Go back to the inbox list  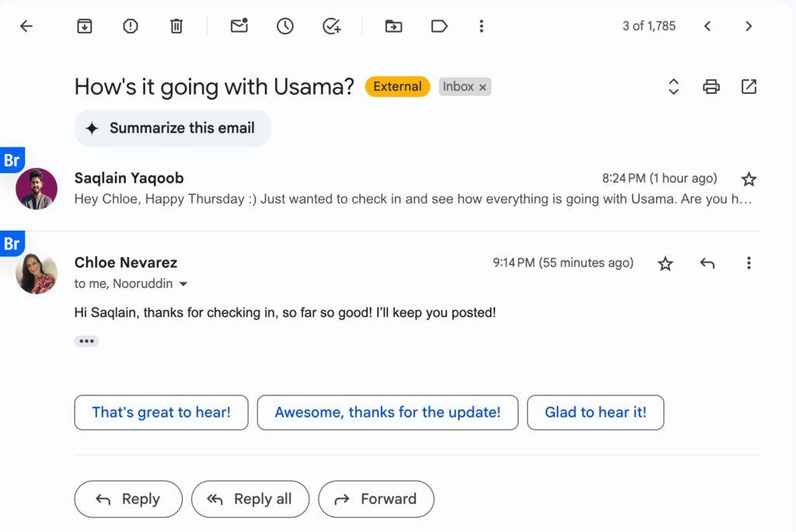tap(26, 26)
